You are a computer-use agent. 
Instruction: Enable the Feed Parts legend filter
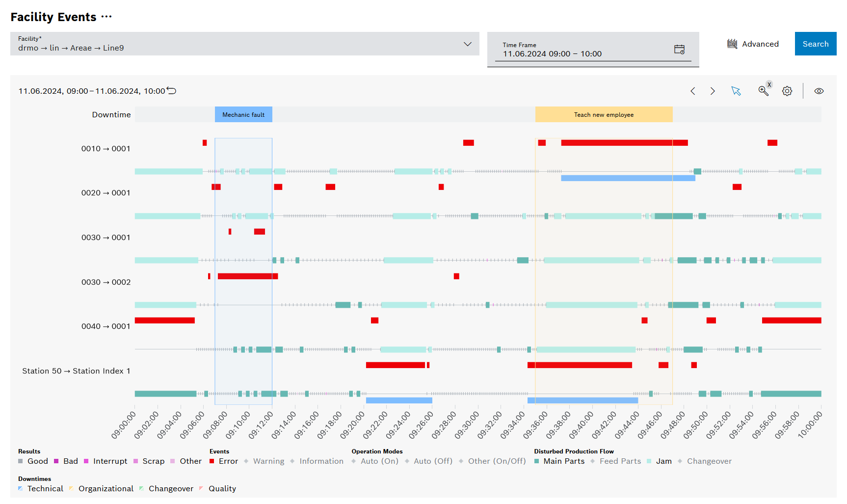(620, 461)
